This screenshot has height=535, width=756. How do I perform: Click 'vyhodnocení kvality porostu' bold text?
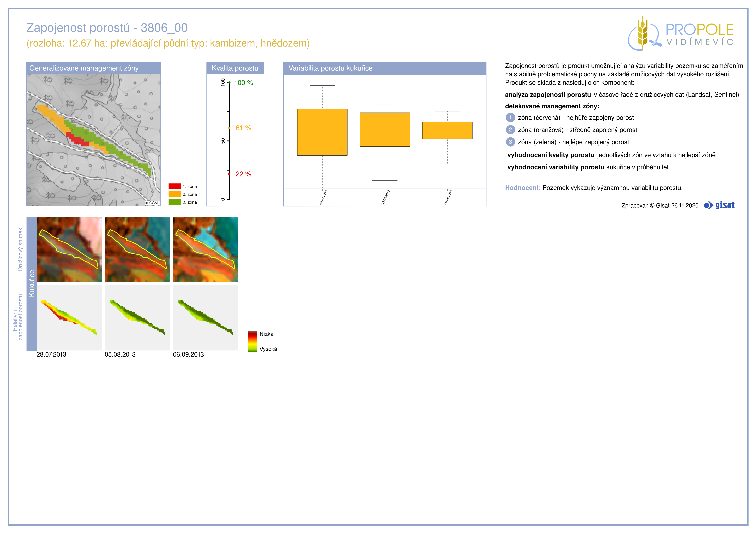coord(551,155)
